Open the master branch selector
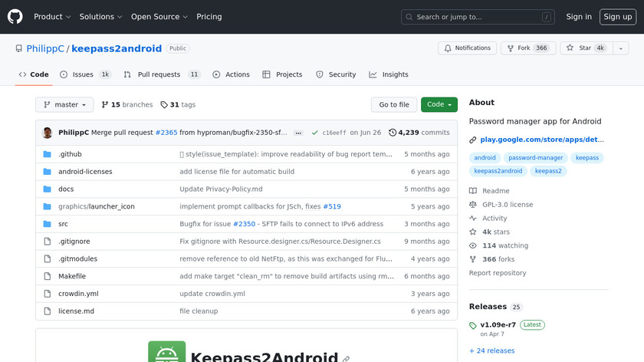This screenshot has width=644, height=362. [x=64, y=105]
